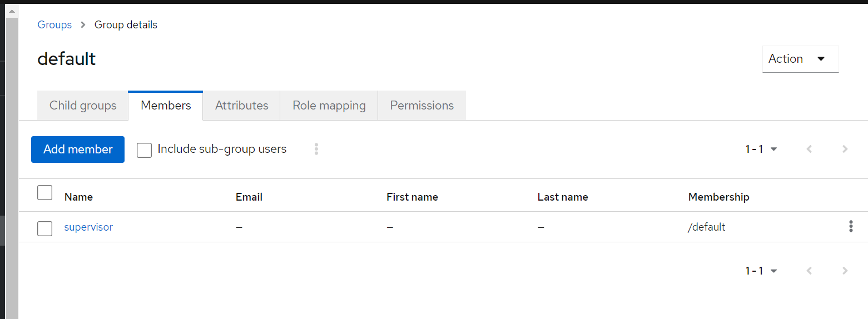Viewport: 868px width, 319px height.
Task: Expand top 1-1 per-page dropdown
Action: click(x=761, y=149)
